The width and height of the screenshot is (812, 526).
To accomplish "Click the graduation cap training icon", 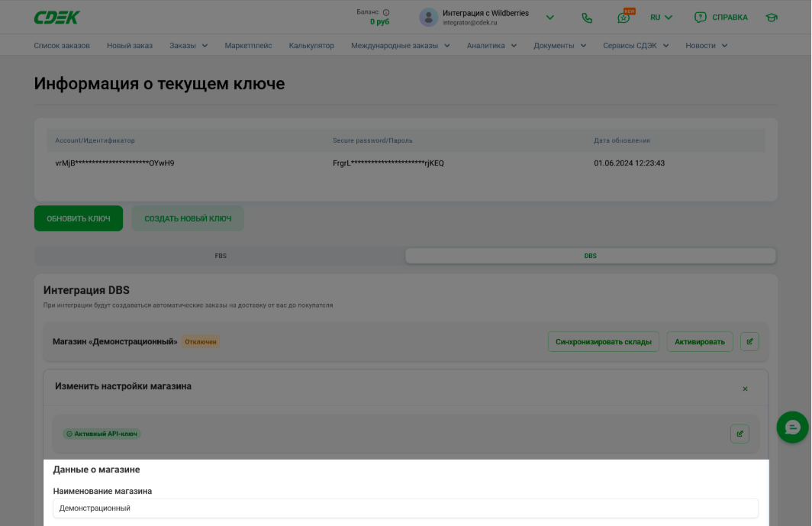I will coord(771,18).
